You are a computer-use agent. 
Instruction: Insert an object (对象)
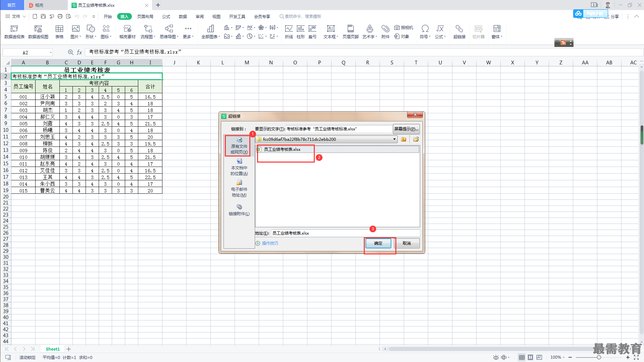coord(402,37)
